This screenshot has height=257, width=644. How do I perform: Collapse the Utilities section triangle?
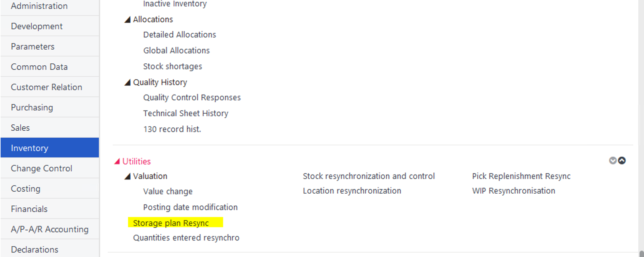point(117,162)
